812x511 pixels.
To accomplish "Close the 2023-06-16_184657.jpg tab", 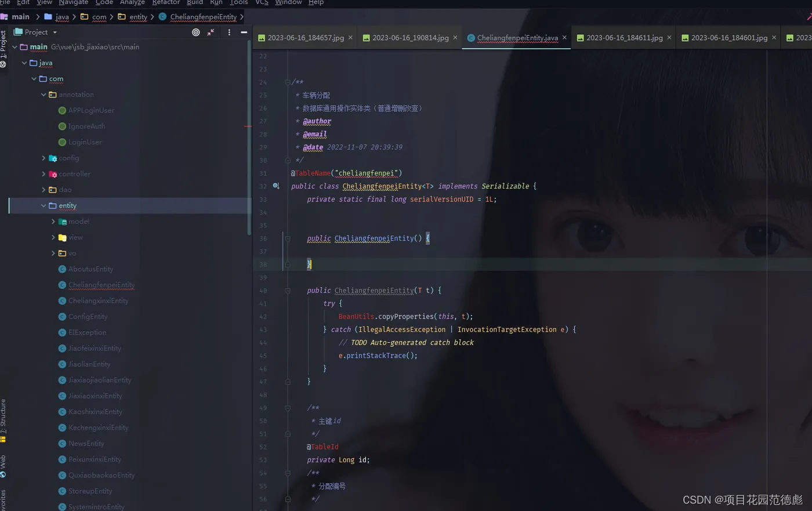I will pos(350,38).
